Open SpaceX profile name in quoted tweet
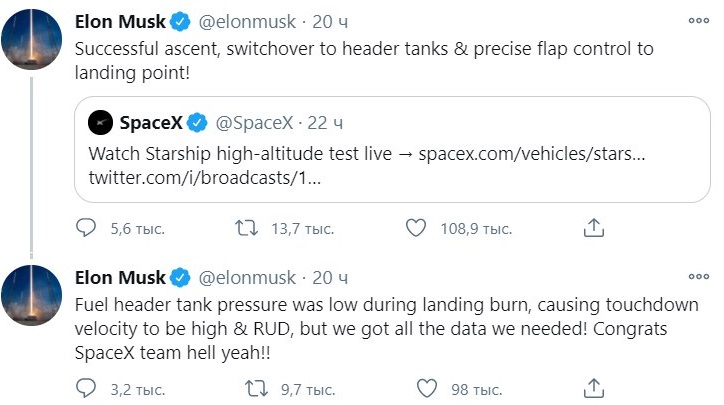The width and height of the screenshot is (724, 405). [151, 123]
